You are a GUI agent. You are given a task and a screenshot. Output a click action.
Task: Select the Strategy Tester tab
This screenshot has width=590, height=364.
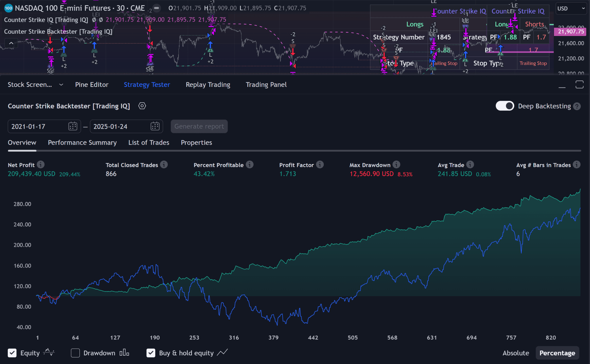[147, 85]
